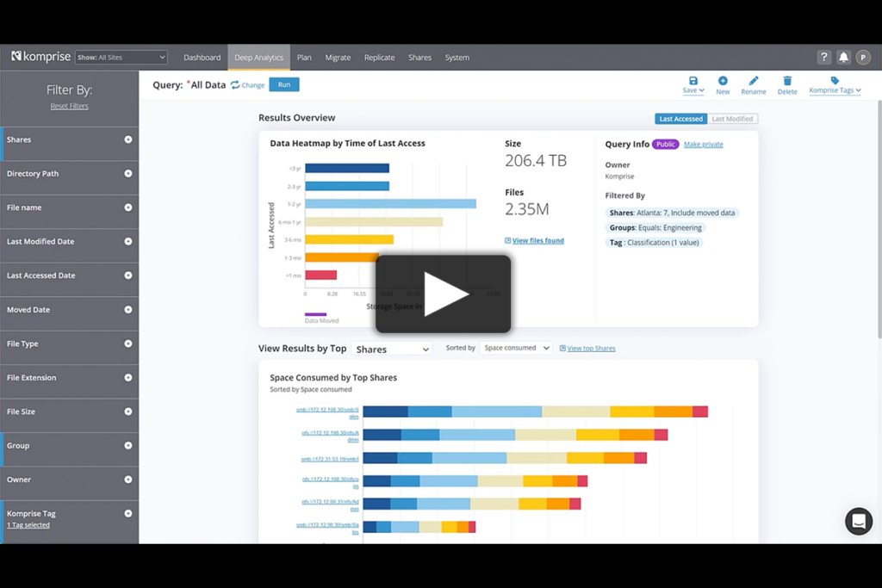Open the Sorted by Space consumed dropdown
The width and height of the screenshot is (882, 588).
515,348
